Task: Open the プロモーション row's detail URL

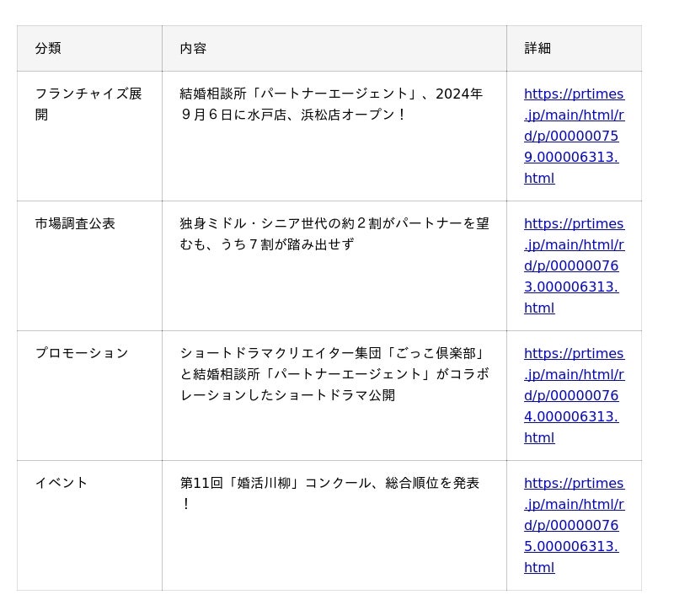Action: [573, 395]
